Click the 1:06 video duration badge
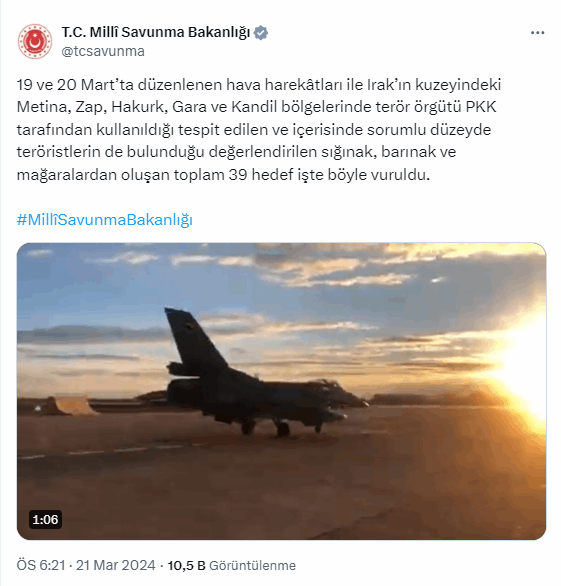 [x=45, y=519]
